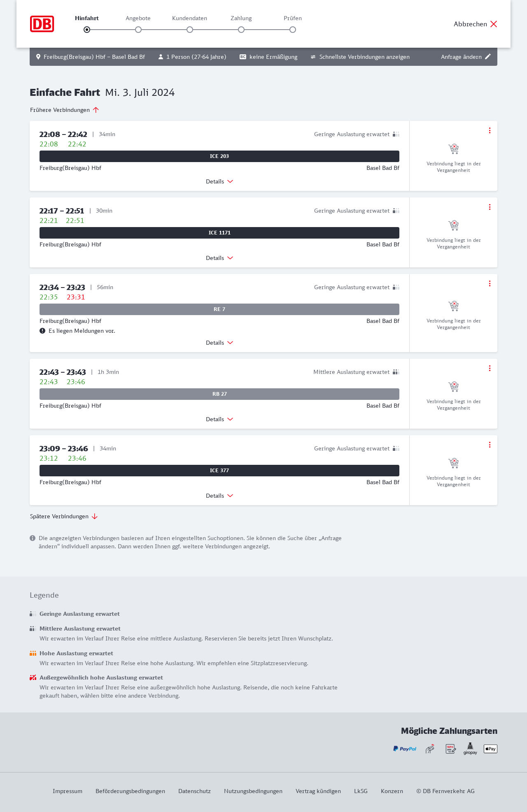The width and height of the screenshot is (527, 812).
Task: Open options menu for ICE 203 connection
Action: coord(490,130)
